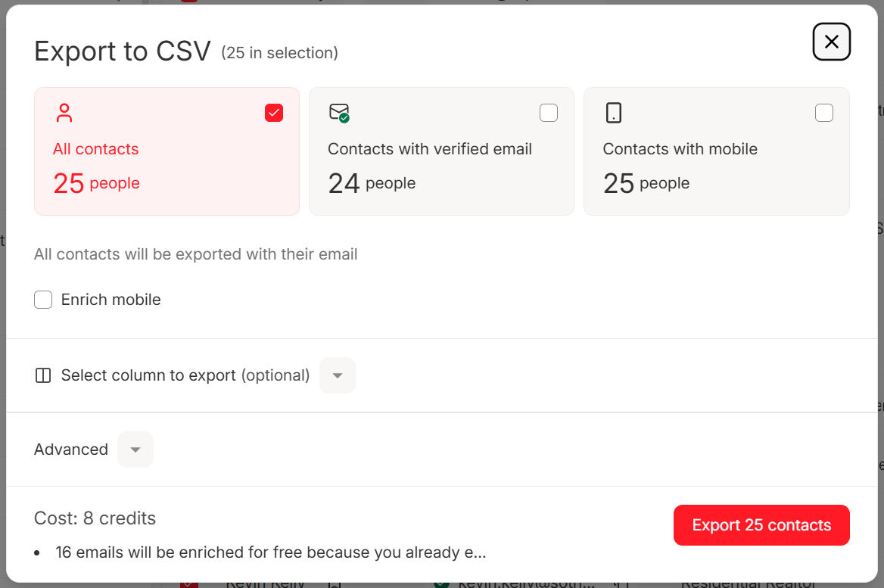Uncheck the All contacts checkbox
This screenshot has height=588, width=884.
(274, 113)
